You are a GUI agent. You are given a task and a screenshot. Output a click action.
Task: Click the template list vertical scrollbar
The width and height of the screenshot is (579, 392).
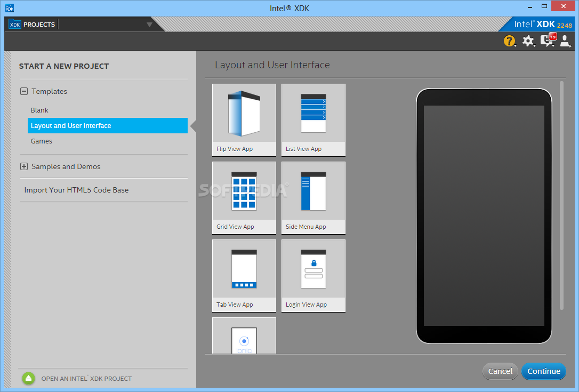(561, 195)
